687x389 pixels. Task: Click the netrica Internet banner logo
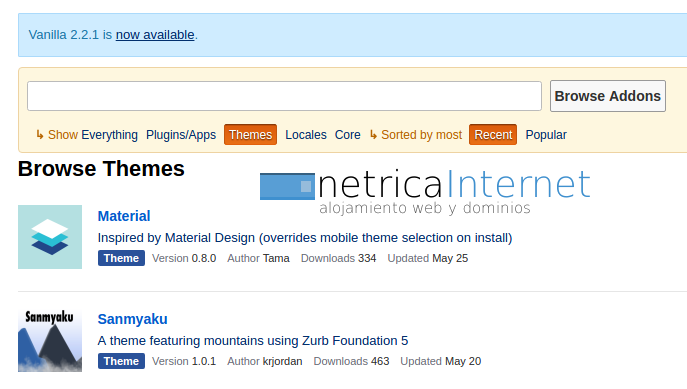point(425,193)
